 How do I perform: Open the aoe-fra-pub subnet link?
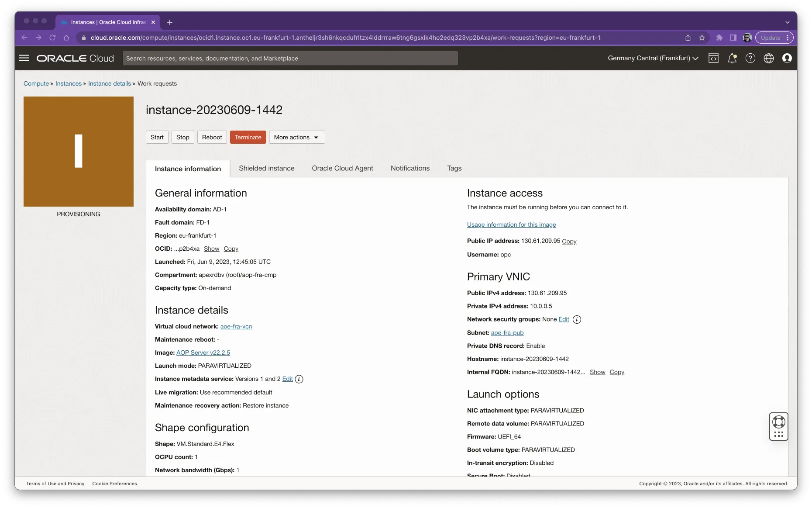(x=507, y=333)
